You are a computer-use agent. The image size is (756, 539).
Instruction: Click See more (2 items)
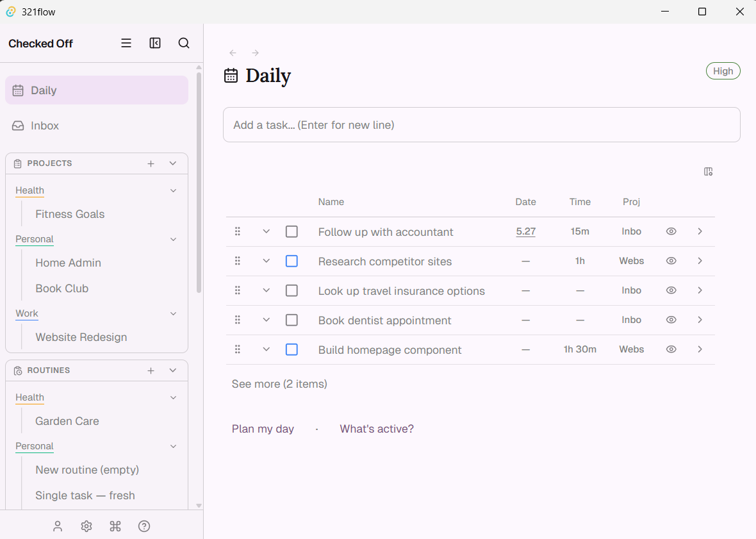click(x=279, y=385)
